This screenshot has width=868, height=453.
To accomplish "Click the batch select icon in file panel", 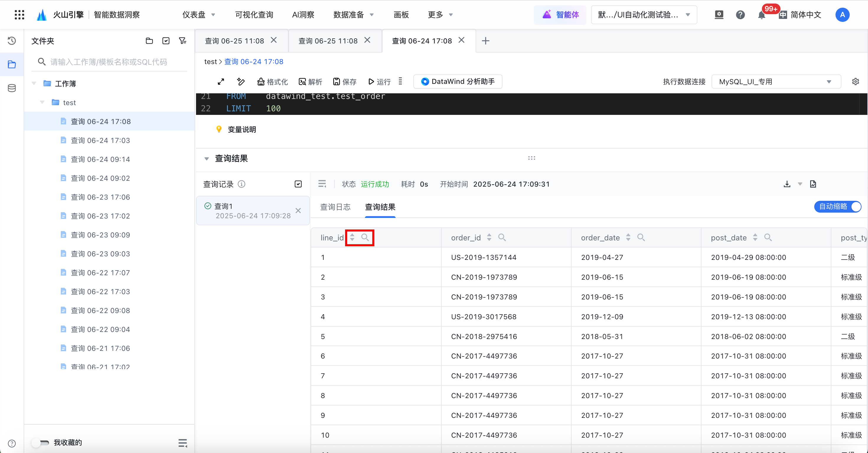I will click(x=166, y=41).
